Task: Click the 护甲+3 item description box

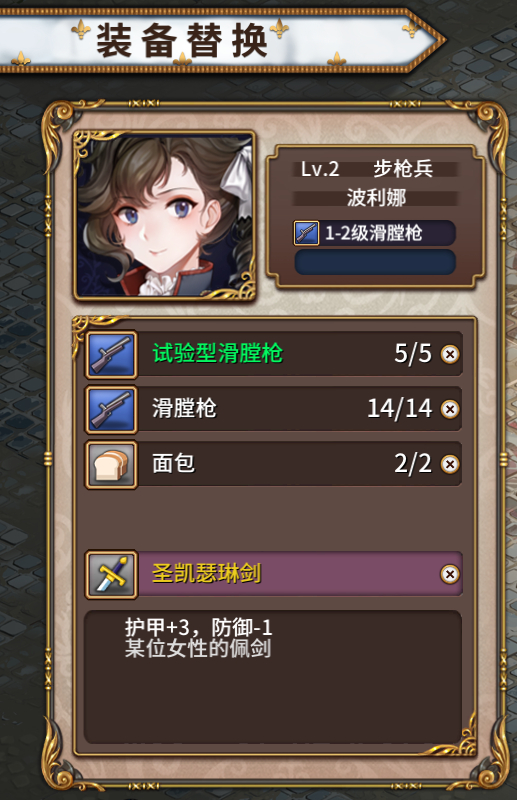Action: coord(273,677)
